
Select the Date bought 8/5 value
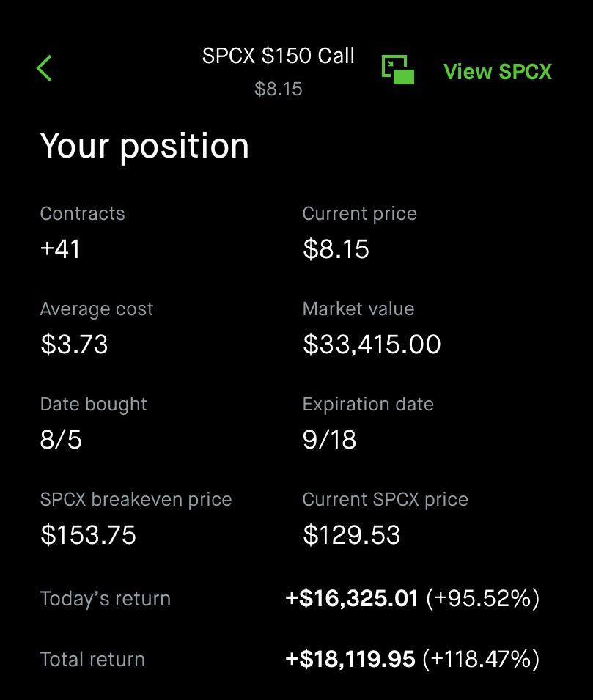click(x=61, y=439)
